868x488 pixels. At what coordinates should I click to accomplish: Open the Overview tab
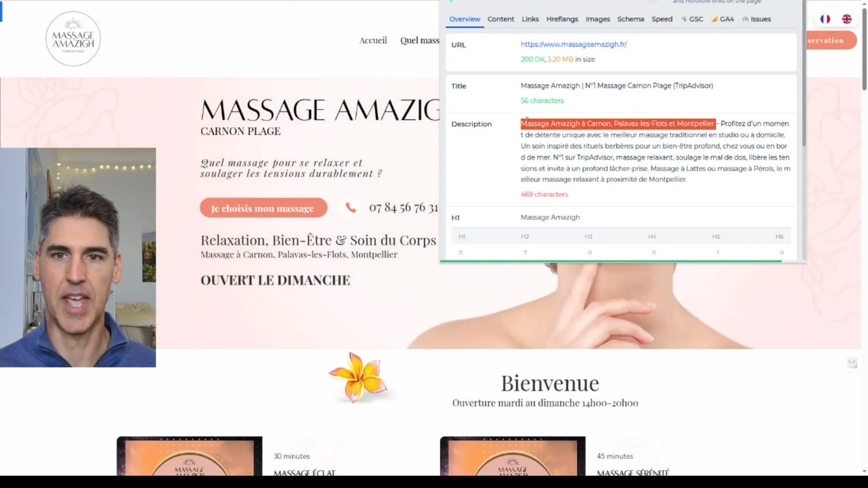pyautogui.click(x=465, y=19)
